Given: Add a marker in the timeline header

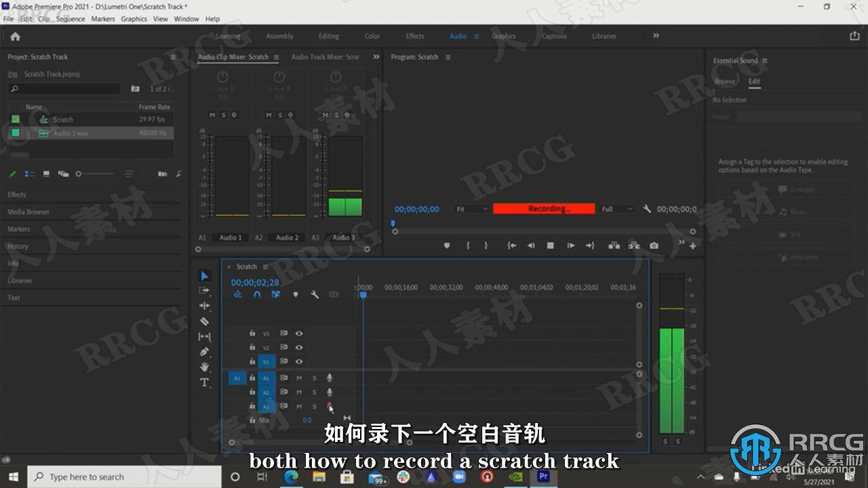Looking at the screenshot, I should click(x=296, y=295).
